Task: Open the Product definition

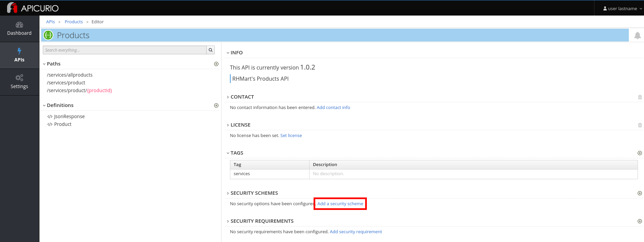Action: [x=63, y=124]
